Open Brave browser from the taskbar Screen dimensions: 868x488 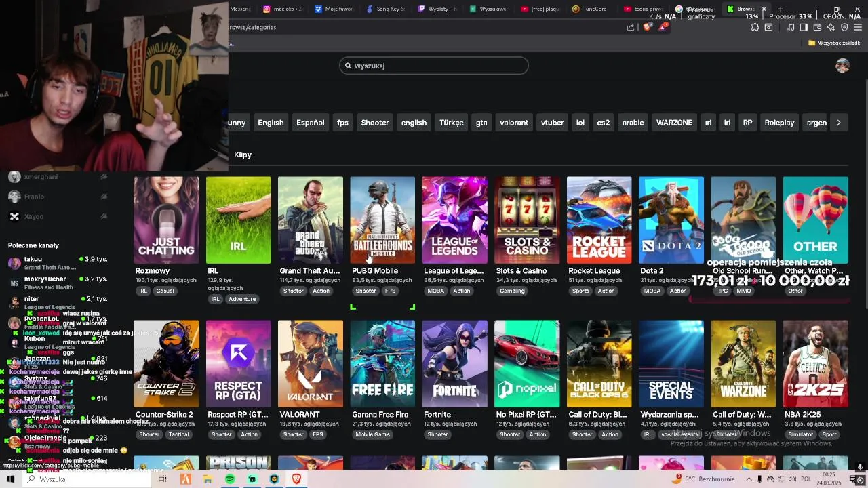tap(296, 479)
